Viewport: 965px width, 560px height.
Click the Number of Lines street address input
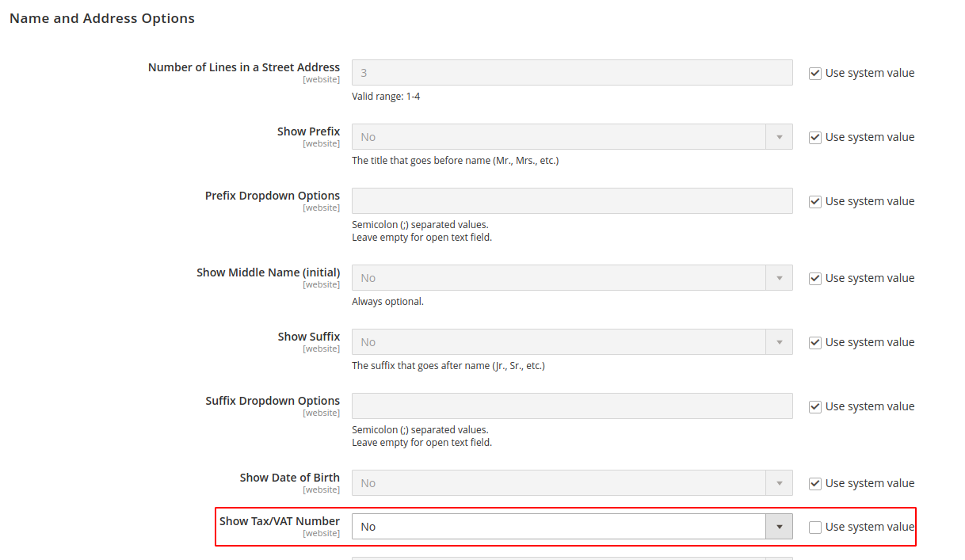(570, 72)
